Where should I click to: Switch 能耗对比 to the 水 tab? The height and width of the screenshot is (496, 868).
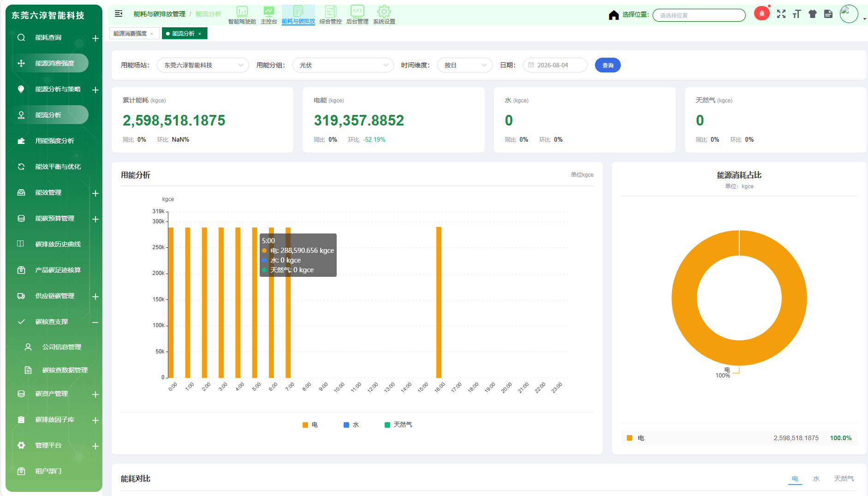(816, 478)
